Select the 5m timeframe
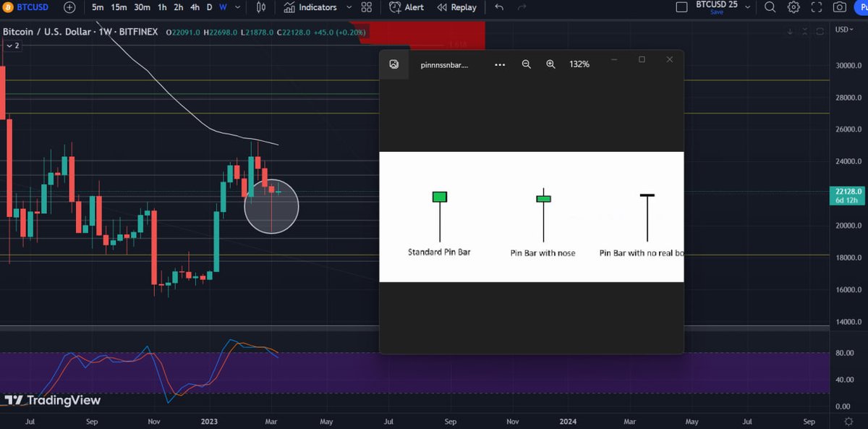868x429 pixels. [x=98, y=7]
